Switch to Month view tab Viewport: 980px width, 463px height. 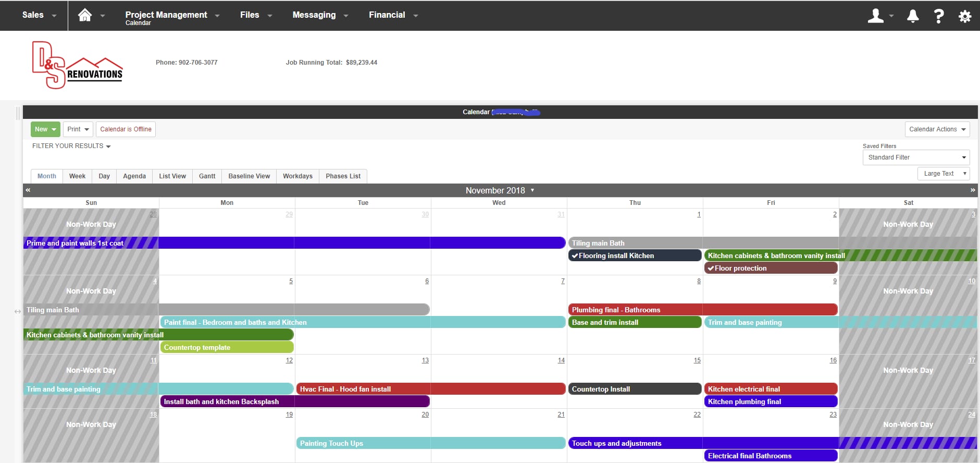click(47, 176)
